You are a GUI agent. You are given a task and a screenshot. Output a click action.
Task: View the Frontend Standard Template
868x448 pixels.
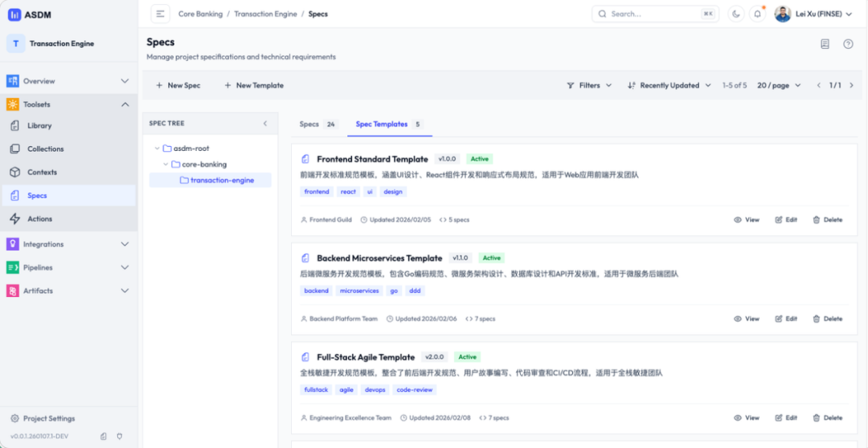(x=747, y=219)
